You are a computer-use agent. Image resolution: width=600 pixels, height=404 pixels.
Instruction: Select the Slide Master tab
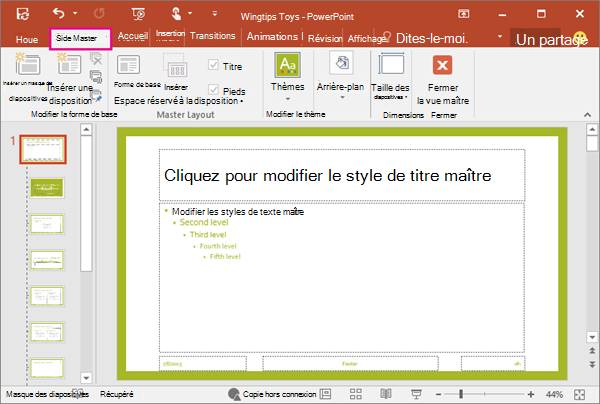80,38
